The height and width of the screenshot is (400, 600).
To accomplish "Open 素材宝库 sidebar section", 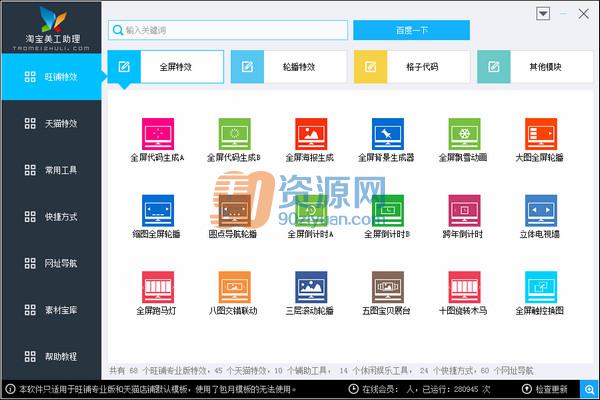I will 51,310.
